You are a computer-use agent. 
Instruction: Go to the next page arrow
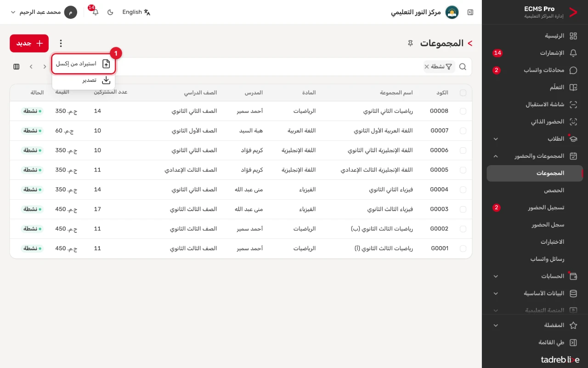31,67
